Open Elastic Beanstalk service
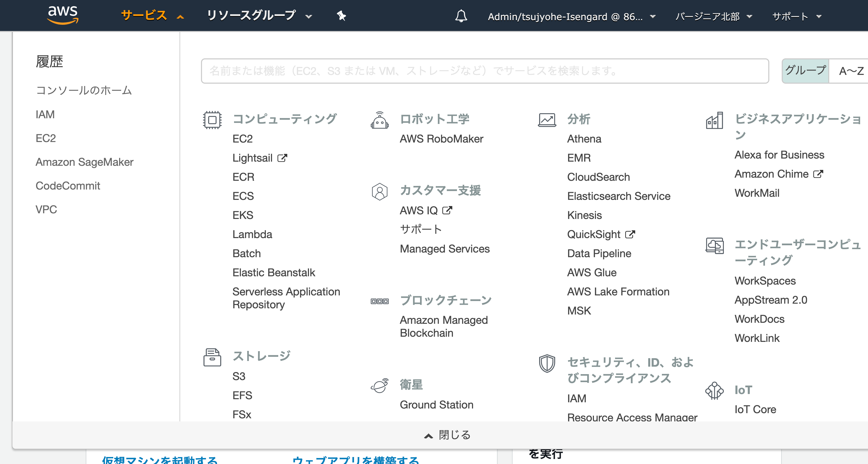The image size is (868, 464). pyautogui.click(x=274, y=272)
